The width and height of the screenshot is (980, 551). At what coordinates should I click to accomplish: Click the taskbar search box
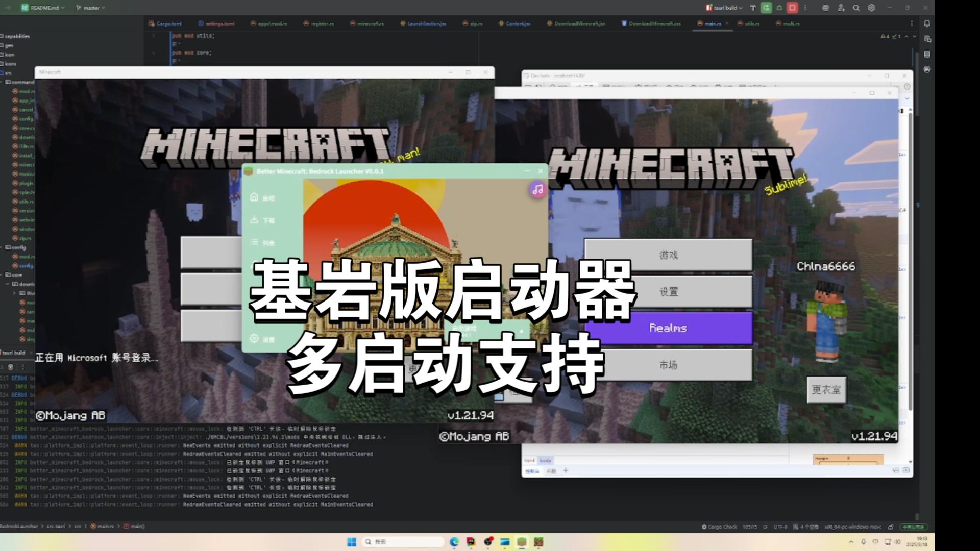[x=403, y=542]
